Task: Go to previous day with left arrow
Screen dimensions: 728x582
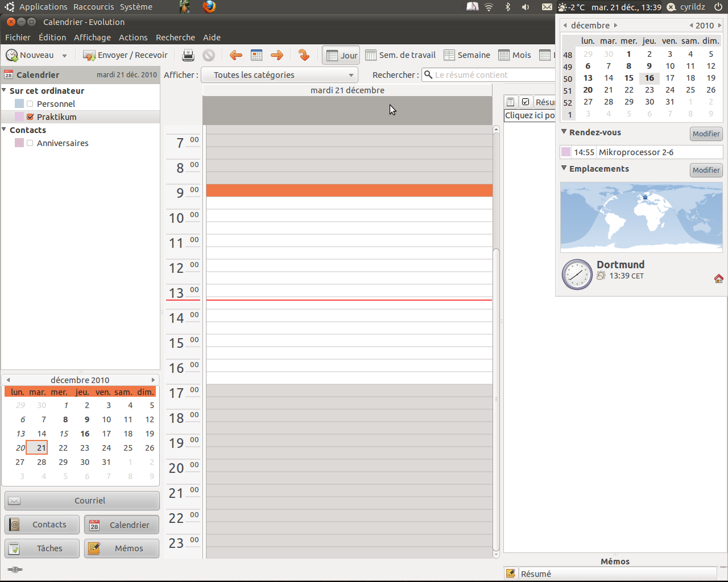Action: 235,55
